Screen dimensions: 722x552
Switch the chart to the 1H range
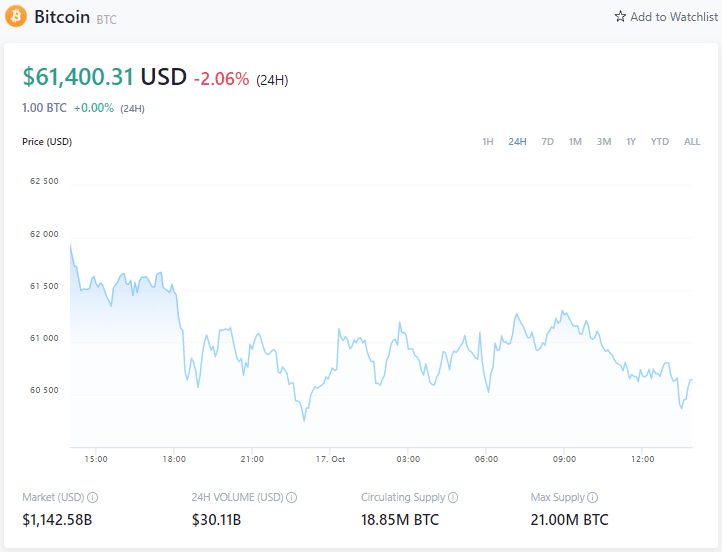click(x=488, y=142)
